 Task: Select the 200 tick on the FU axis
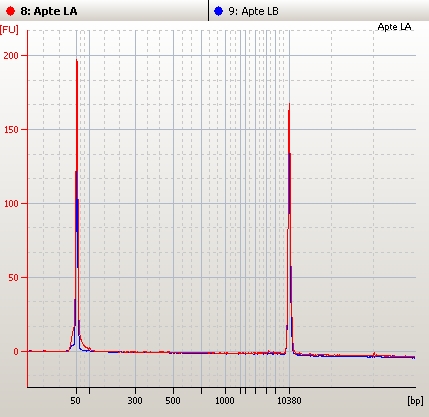pyautogui.click(x=11, y=55)
